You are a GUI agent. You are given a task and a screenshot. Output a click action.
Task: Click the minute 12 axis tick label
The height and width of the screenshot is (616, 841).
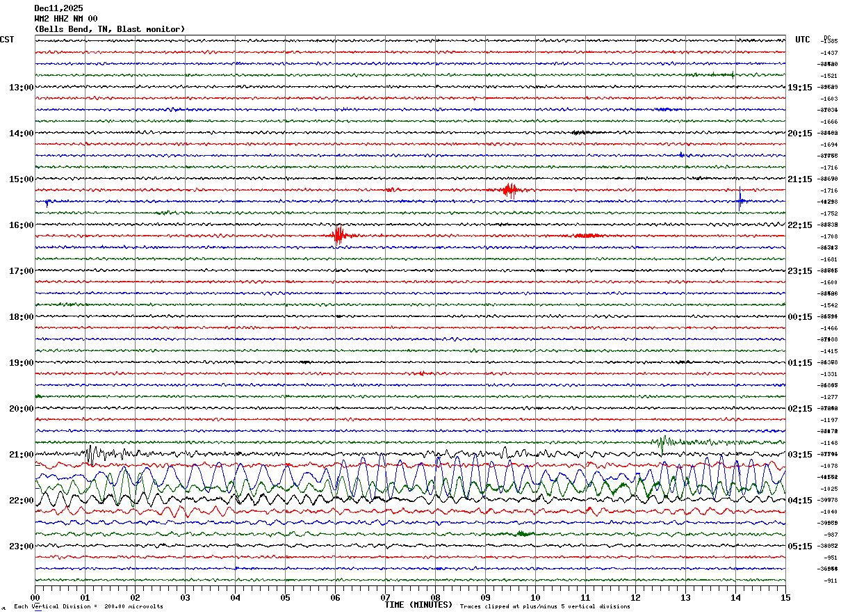[636, 597]
